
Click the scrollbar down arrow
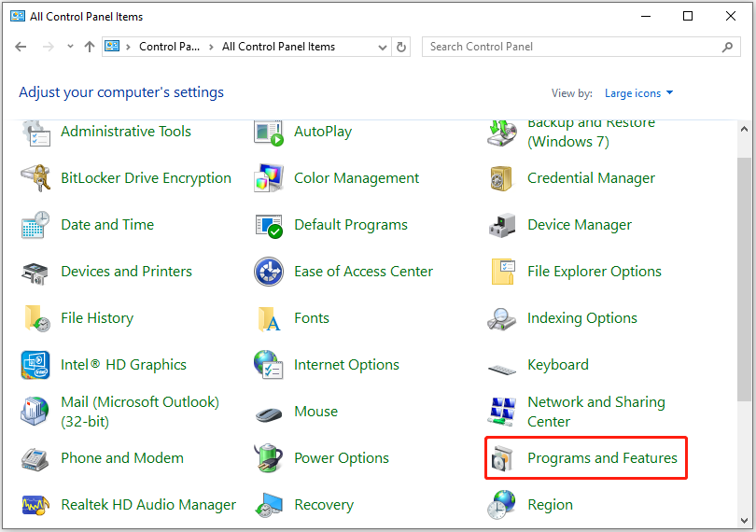click(744, 521)
